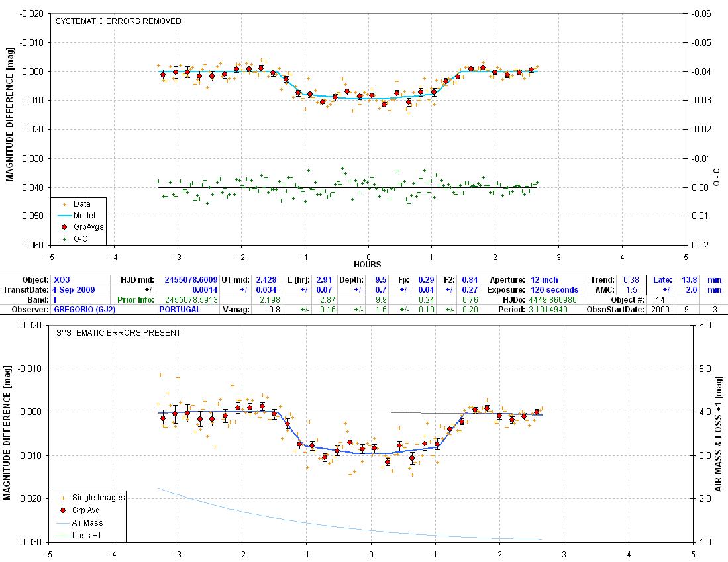Click the Late uncertainty 2.0 cell
This screenshot has height=562, width=728.
click(x=692, y=289)
